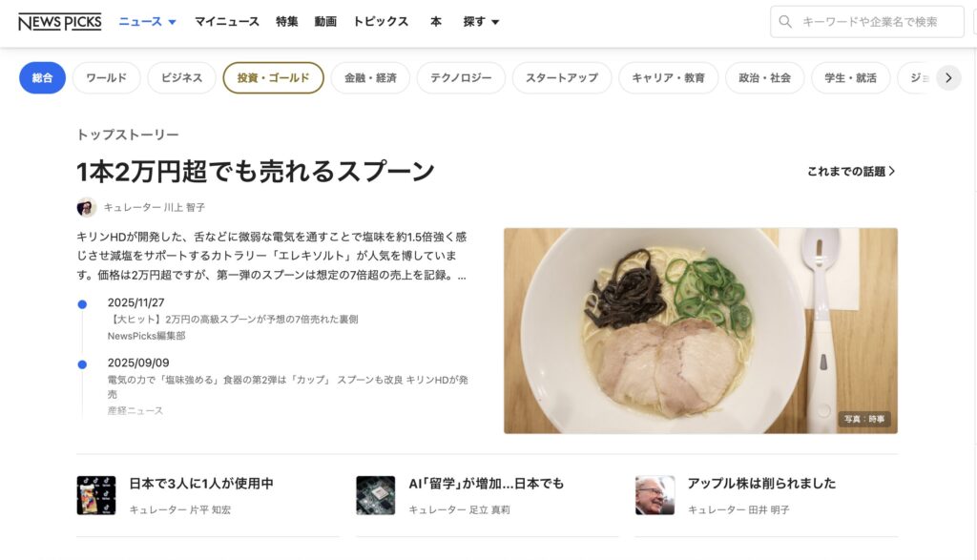The height and width of the screenshot is (560, 977).
Task: Show more categories with right chevron
Action: (x=948, y=78)
